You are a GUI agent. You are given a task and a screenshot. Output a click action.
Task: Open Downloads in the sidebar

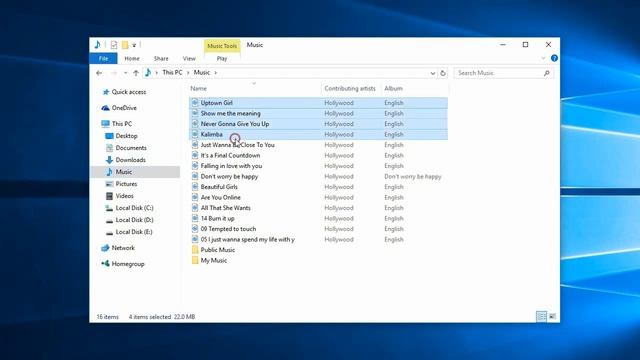click(130, 160)
